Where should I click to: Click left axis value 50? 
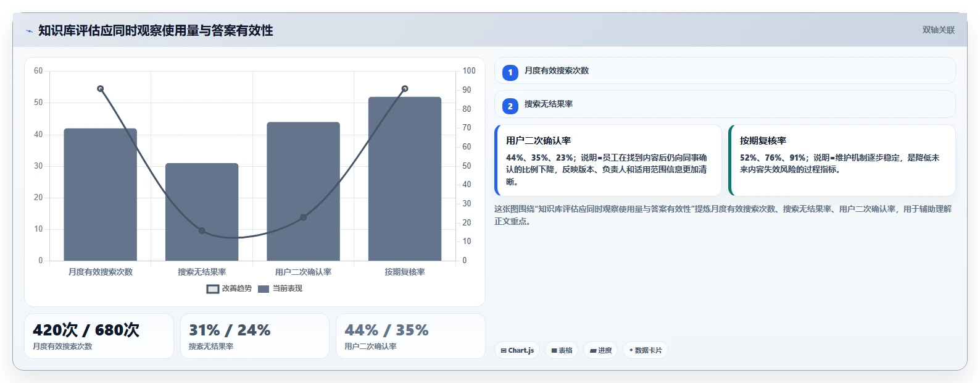click(38, 103)
